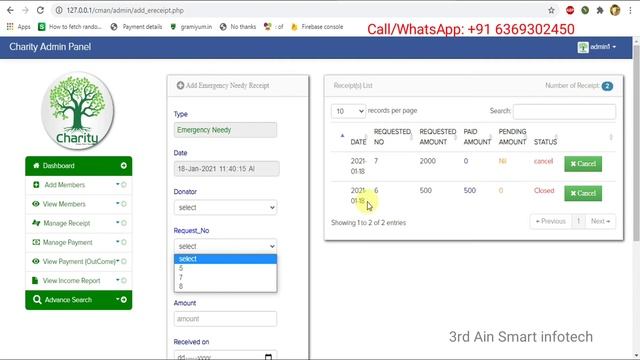Open the 'No thanks' bookmark
Image resolution: width=640 pixels, height=360 pixels.
point(238,27)
